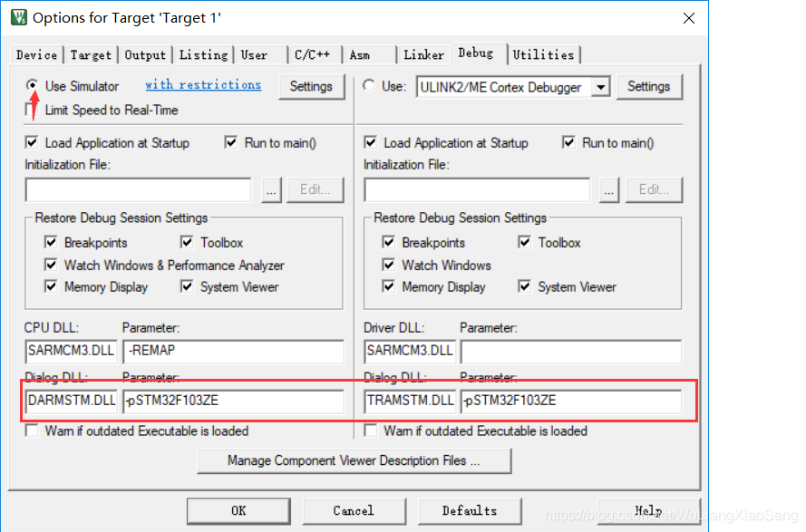Open the 'with restrictions' link

203,85
